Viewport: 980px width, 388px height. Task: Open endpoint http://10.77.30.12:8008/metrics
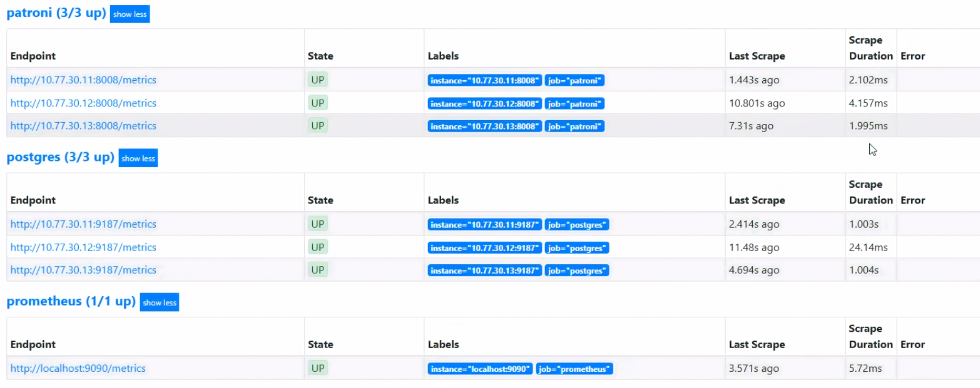[83, 103]
